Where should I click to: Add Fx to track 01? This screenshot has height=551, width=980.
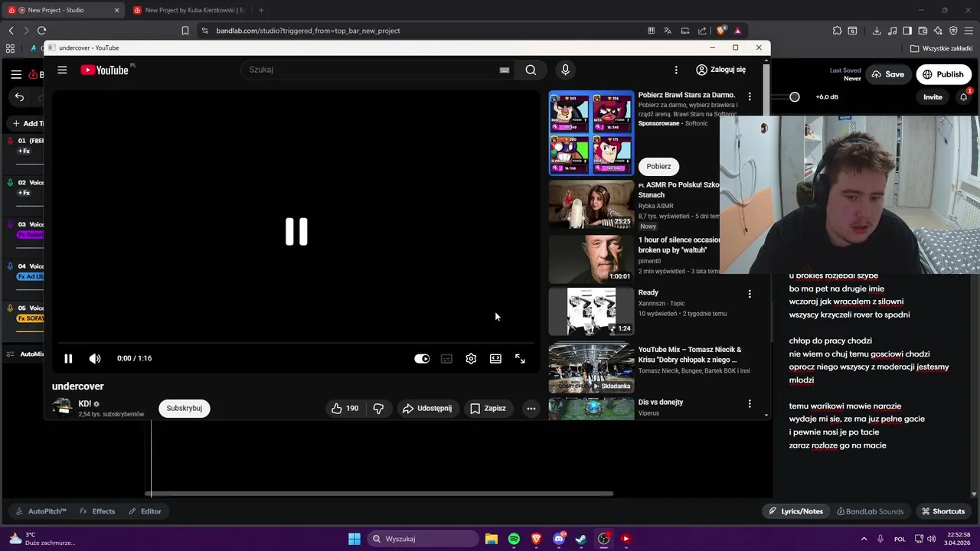(24, 151)
